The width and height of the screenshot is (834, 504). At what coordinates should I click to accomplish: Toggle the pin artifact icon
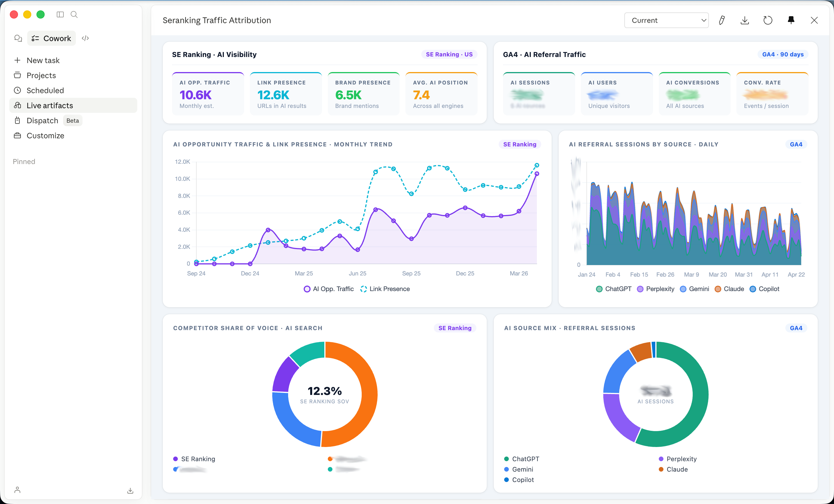791,20
